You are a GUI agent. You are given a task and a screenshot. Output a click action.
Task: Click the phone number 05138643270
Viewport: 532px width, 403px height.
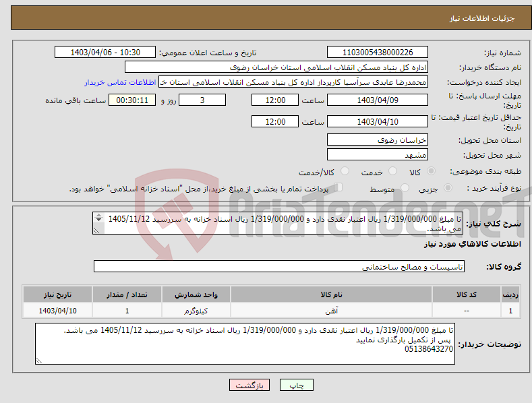point(429,349)
